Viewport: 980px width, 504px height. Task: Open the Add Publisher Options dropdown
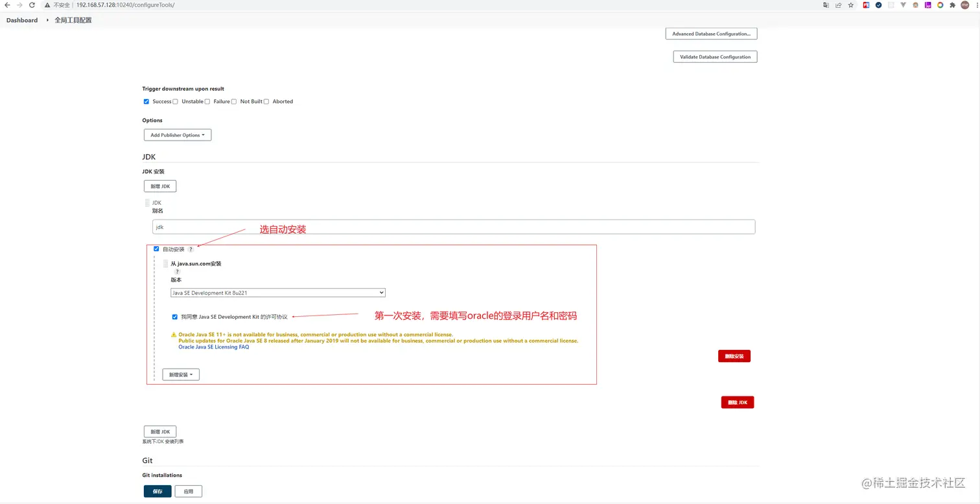coord(178,135)
